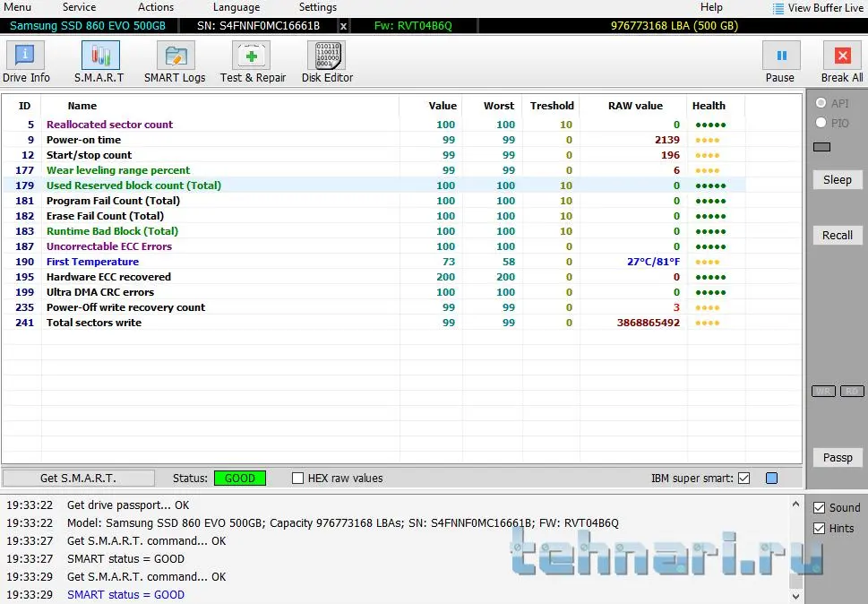Viewport: 868px width, 604px height.
Task: Select Power-on time row
Action: [x=374, y=140]
